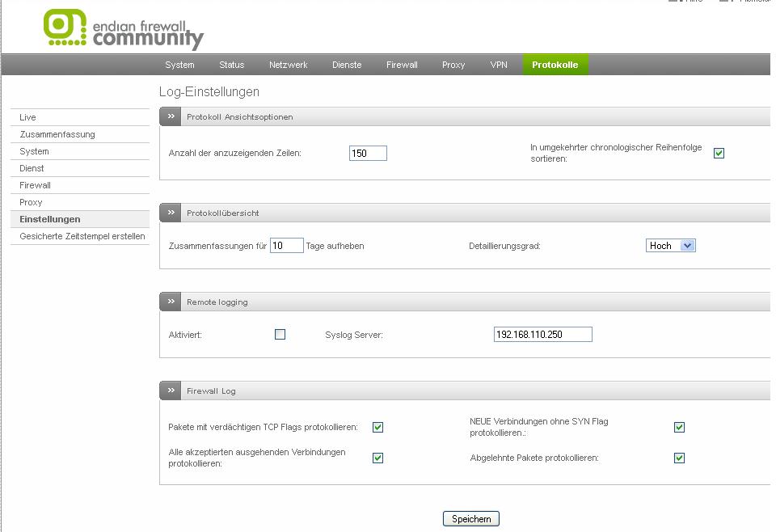Open Live logs in the sidebar
The height and width of the screenshot is (532, 776).
tap(28, 117)
